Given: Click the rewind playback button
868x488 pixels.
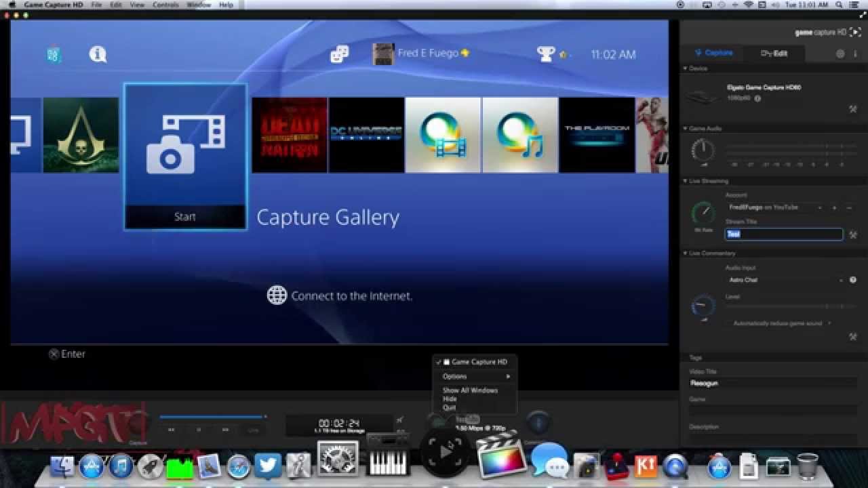Looking at the screenshot, I should point(171,430).
